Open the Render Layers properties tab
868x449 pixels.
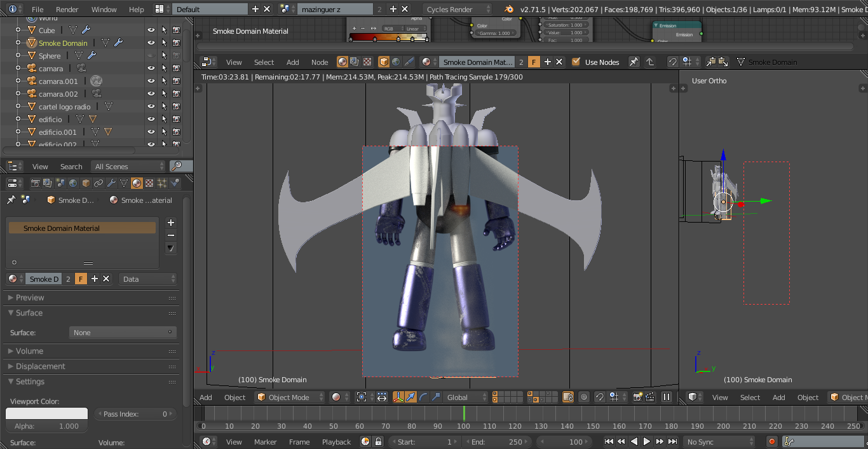pyautogui.click(x=48, y=183)
